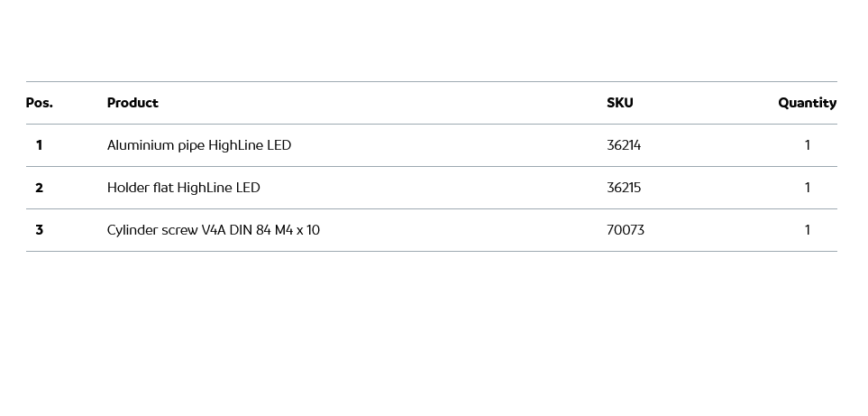This screenshot has width=868, height=416.
Task: Click SKU number 70073
Action: (x=625, y=230)
